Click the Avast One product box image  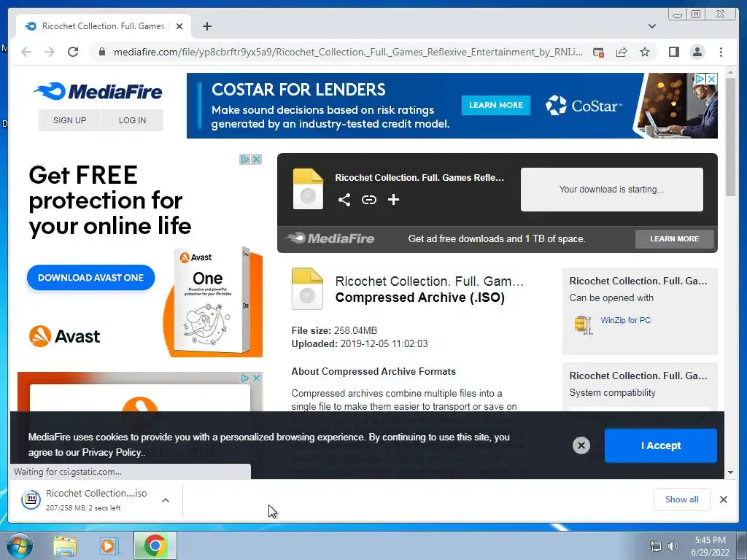pyautogui.click(x=213, y=300)
